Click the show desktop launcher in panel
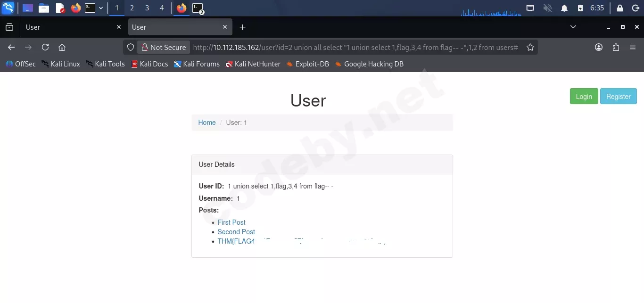The height and width of the screenshot is (303, 644). click(x=28, y=8)
